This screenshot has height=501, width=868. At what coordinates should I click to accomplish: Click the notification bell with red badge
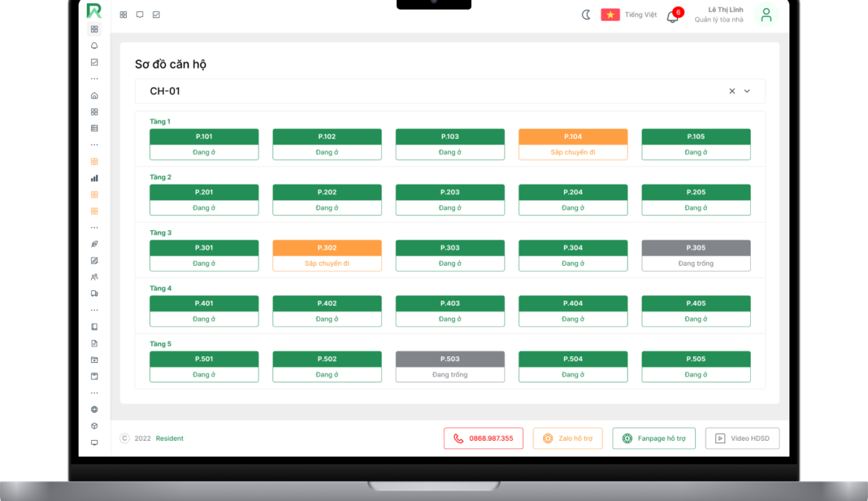coord(673,16)
